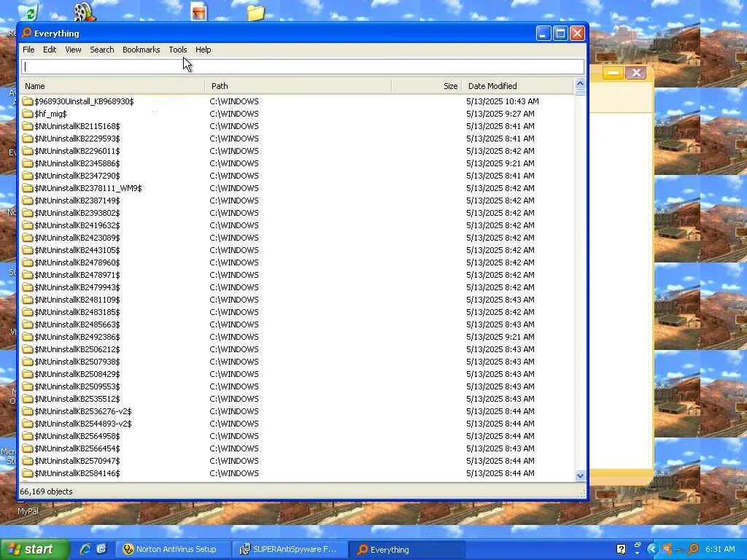Select folder icon beside $NtUninstallKB2423089$
This screenshot has width=747, height=560.
pyautogui.click(x=28, y=238)
